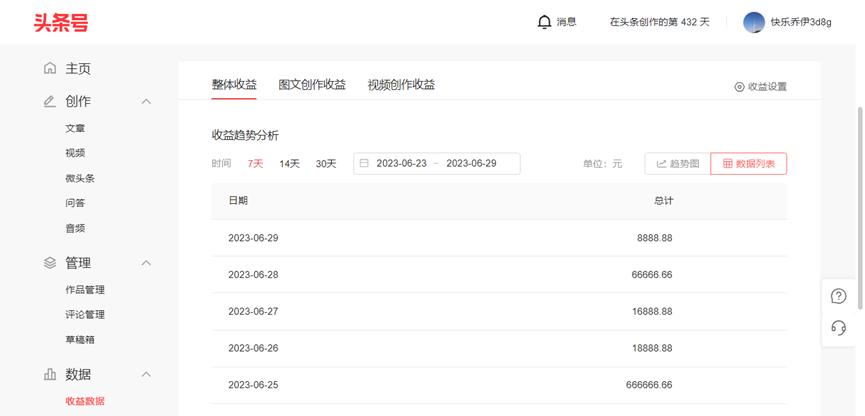This screenshot has width=865, height=416.
Task: Collapse the 创作 section chevron
Action: tap(146, 102)
